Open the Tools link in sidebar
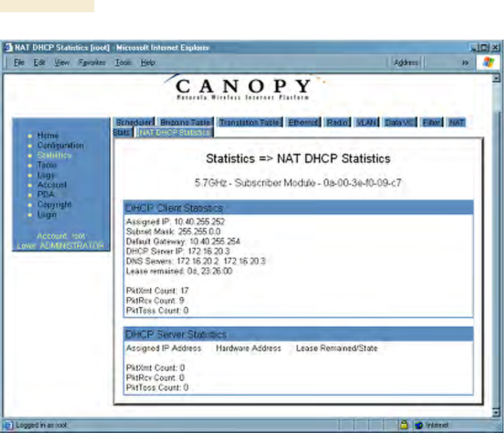Image resolution: width=504 pixels, height=433 pixels. pos(47,166)
